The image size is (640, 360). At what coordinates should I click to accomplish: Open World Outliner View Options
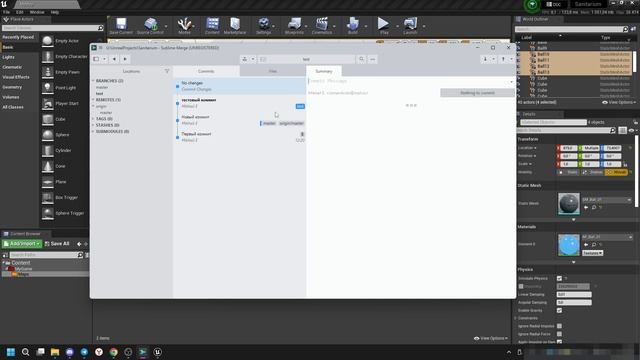[x=619, y=102]
